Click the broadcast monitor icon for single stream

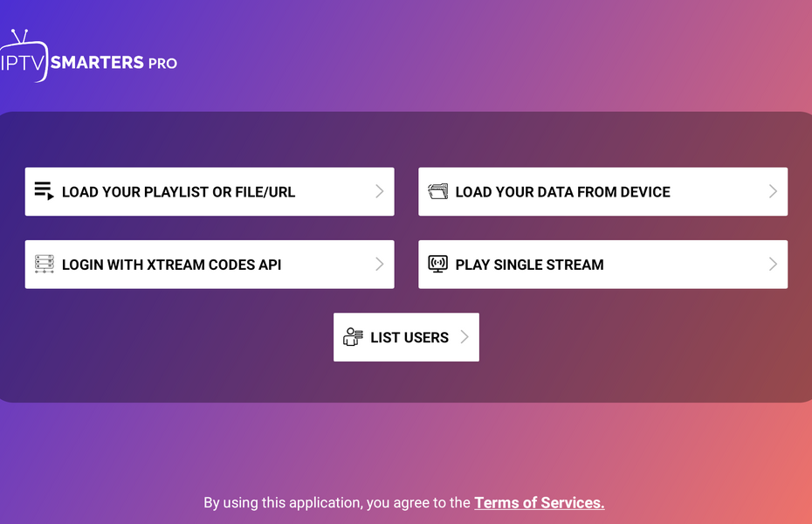(x=437, y=264)
